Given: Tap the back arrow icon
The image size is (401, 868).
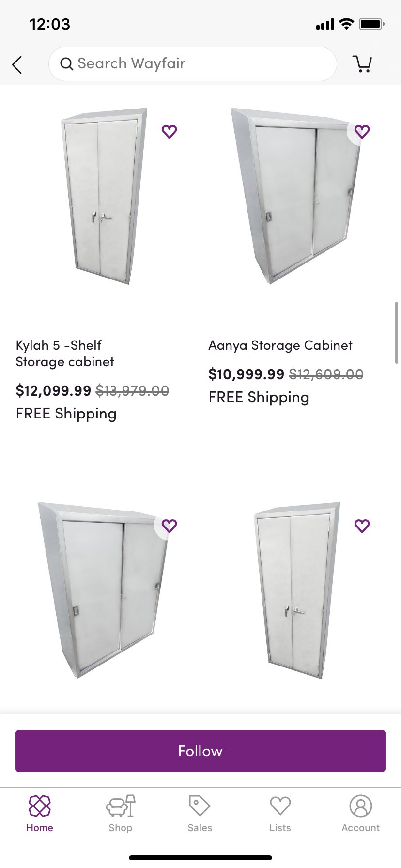Looking at the screenshot, I should [x=17, y=64].
